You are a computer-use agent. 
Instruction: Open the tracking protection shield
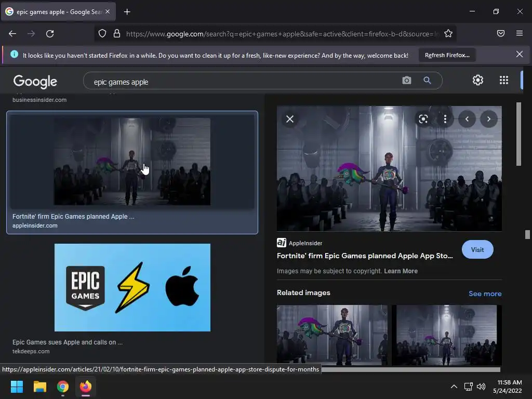click(102, 34)
